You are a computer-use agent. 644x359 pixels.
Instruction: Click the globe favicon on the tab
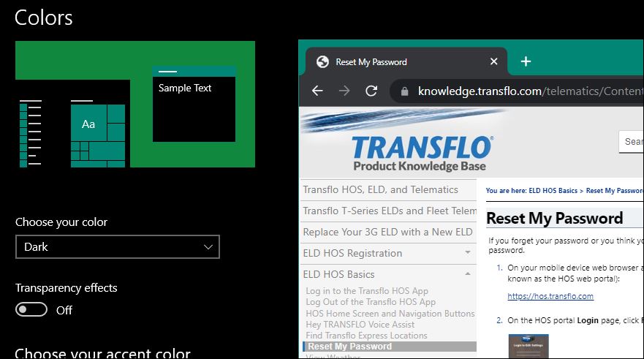click(322, 61)
